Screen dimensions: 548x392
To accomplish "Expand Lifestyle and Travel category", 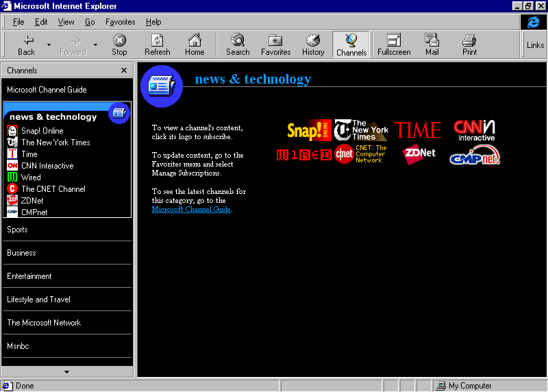I will pyautogui.click(x=67, y=299).
